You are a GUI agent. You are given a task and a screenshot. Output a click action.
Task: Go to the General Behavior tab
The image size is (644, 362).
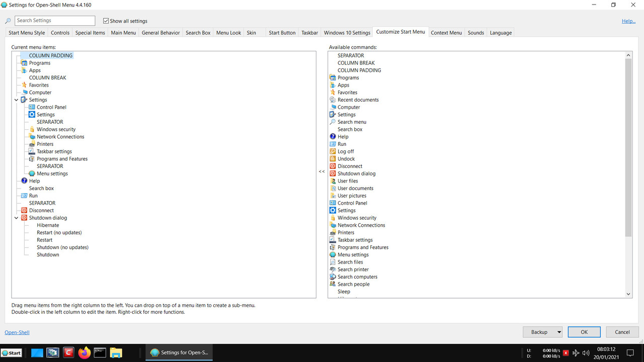tap(160, 33)
